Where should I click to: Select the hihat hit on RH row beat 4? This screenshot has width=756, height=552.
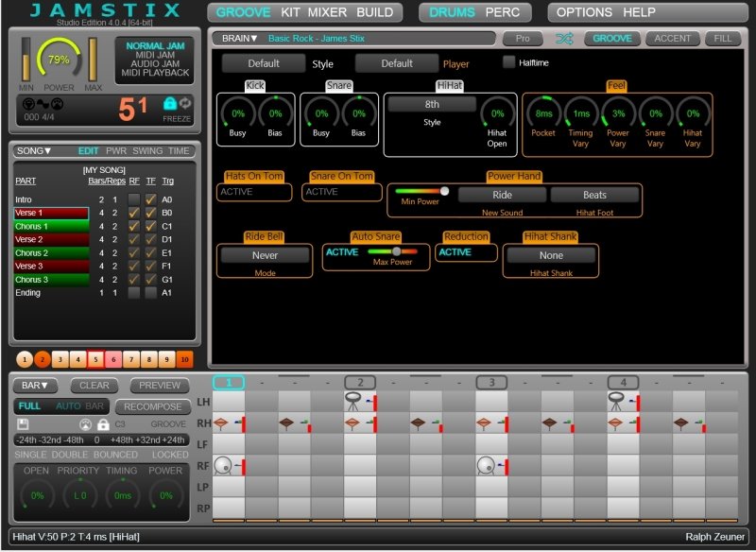point(624,423)
